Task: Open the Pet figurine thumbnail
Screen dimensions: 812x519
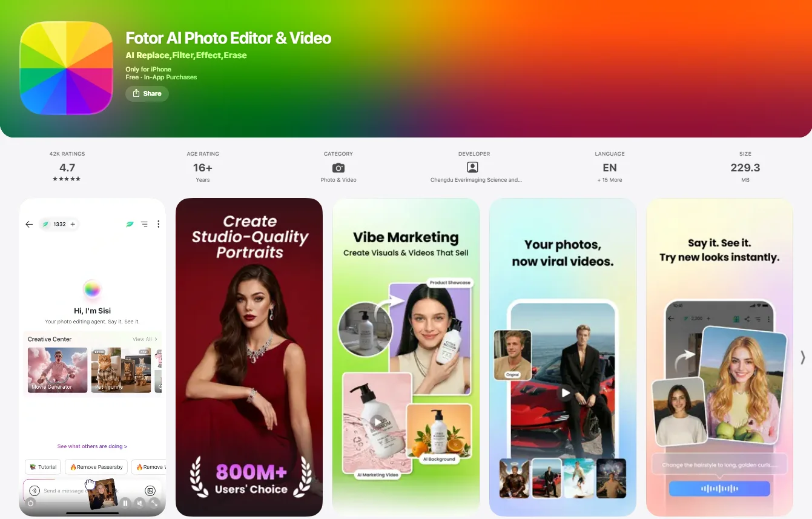Action: tap(121, 370)
